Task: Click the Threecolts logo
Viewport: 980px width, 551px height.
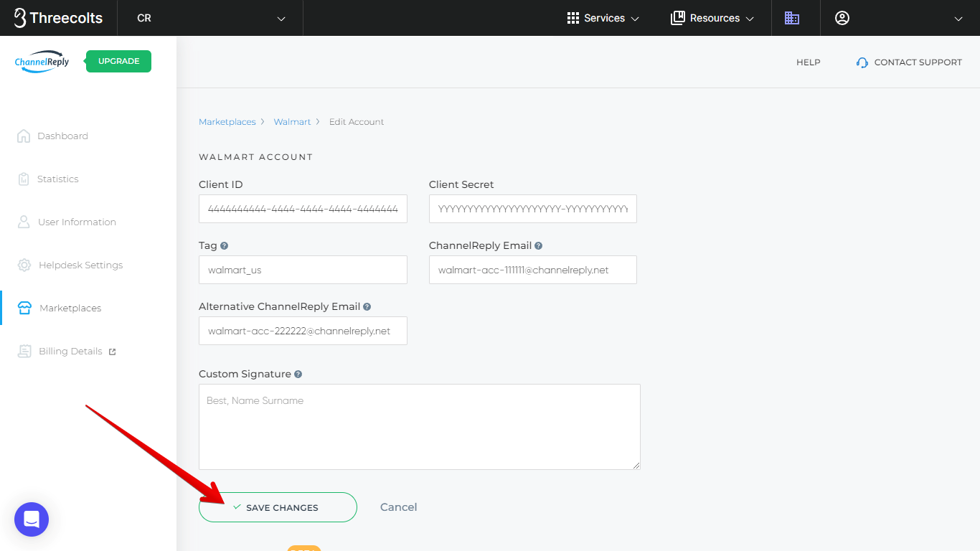Action: 58,18
